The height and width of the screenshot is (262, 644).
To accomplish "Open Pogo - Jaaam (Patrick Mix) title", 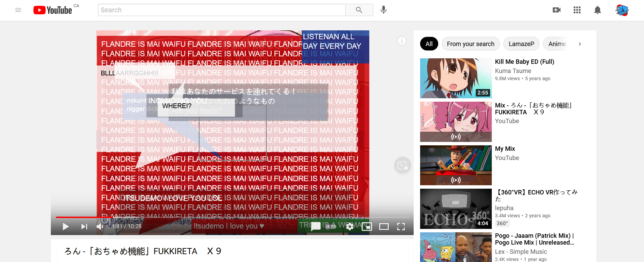I will [535, 239].
